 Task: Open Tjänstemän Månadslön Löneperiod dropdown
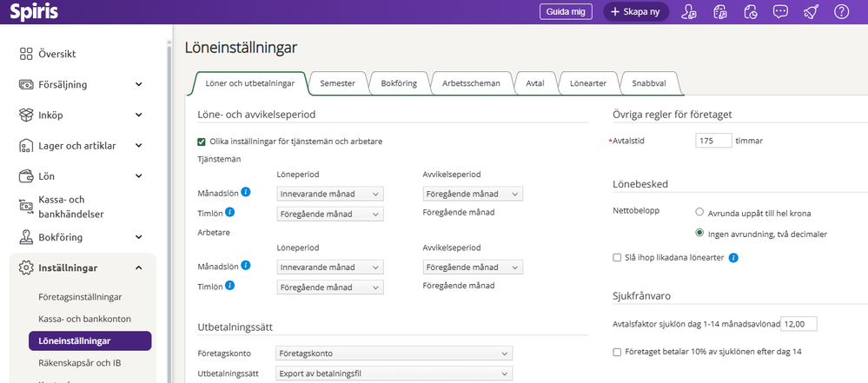[330, 194]
